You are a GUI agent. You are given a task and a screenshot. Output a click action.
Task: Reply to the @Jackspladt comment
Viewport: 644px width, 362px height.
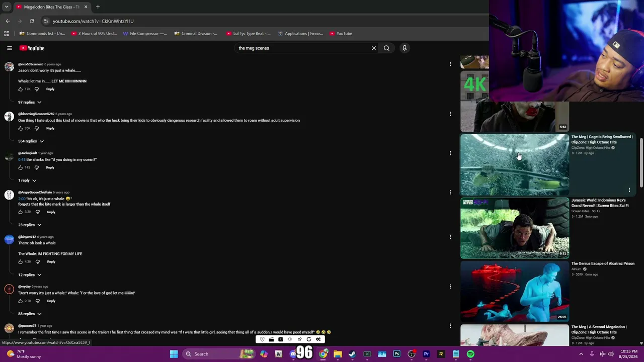[50, 167]
